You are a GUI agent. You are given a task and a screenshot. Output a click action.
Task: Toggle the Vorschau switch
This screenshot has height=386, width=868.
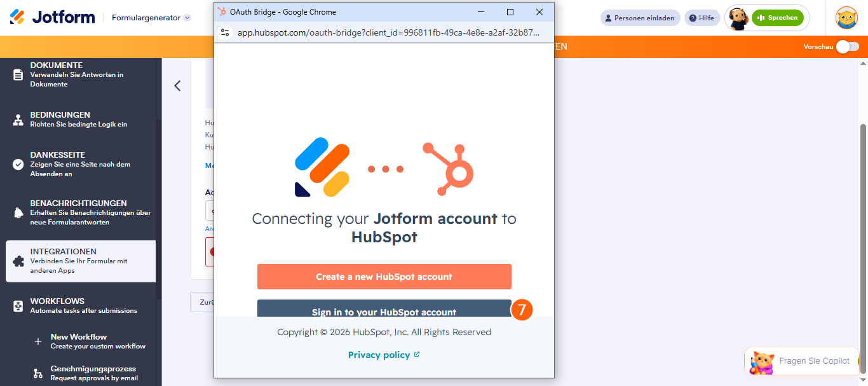click(847, 46)
